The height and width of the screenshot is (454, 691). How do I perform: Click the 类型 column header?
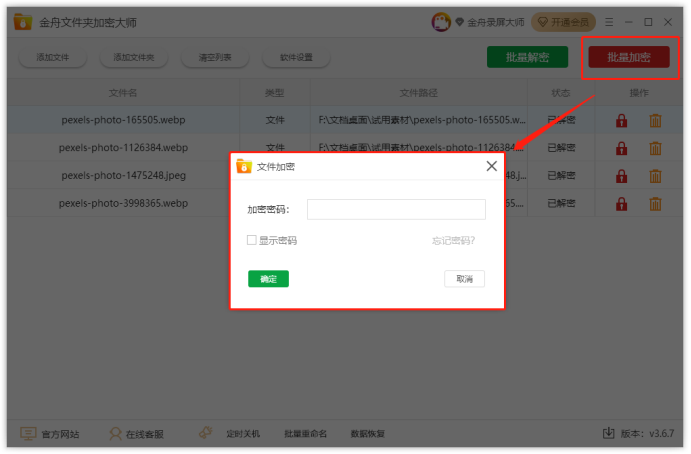coord(275,93)
